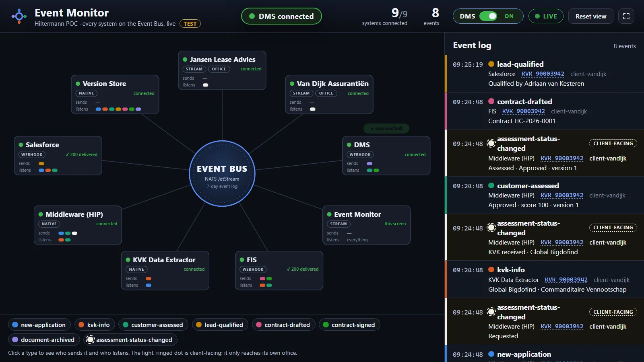Image resolution: width=644 pixels, height=362 pixels.
Task: Click ringed dot of the Requested log entry
Action: [491, 312]
